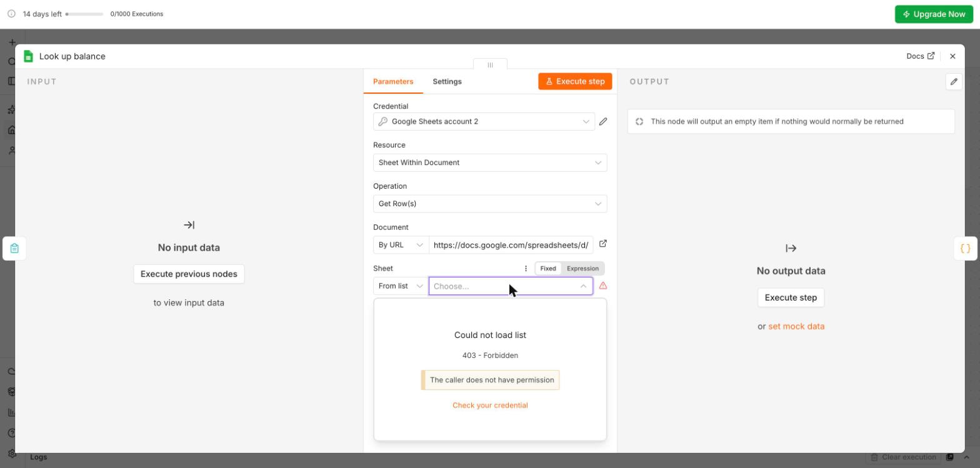Open the Operation dropdown

point(490,204)
